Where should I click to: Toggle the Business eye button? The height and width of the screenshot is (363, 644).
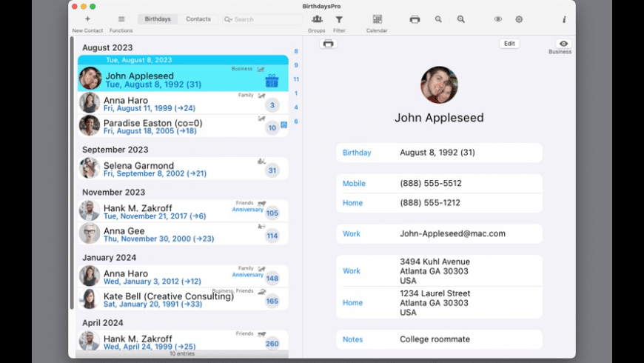coord(563,44)
